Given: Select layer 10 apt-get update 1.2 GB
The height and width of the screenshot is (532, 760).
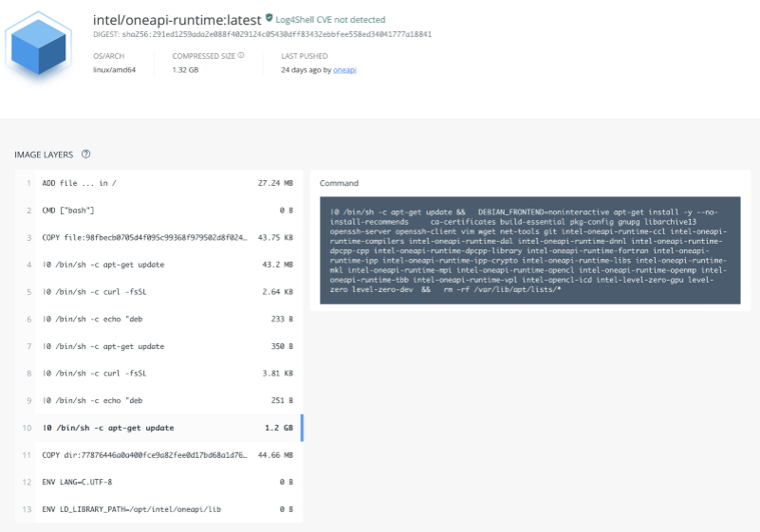Looking at the screenshot, I should click(158, 428).
